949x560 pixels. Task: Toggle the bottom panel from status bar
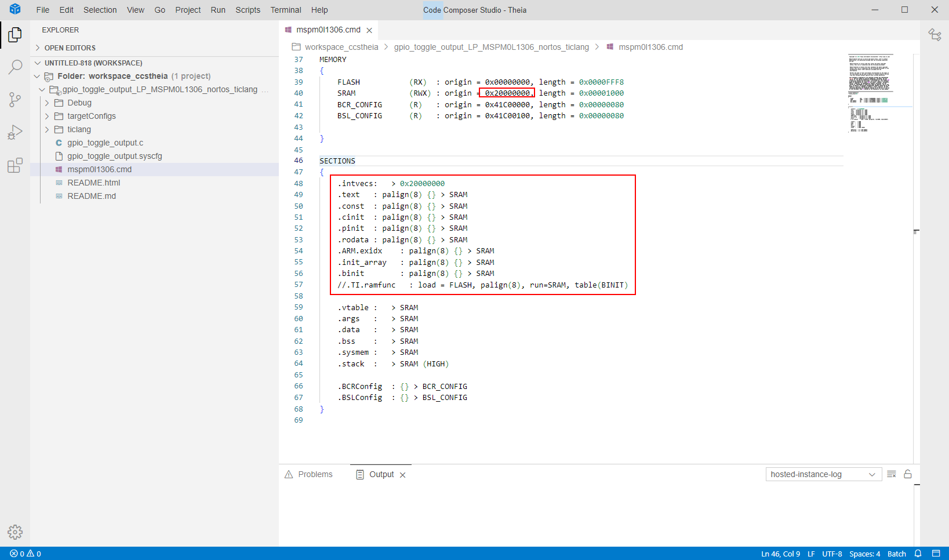pyautogui.click(x=936, y=554)
